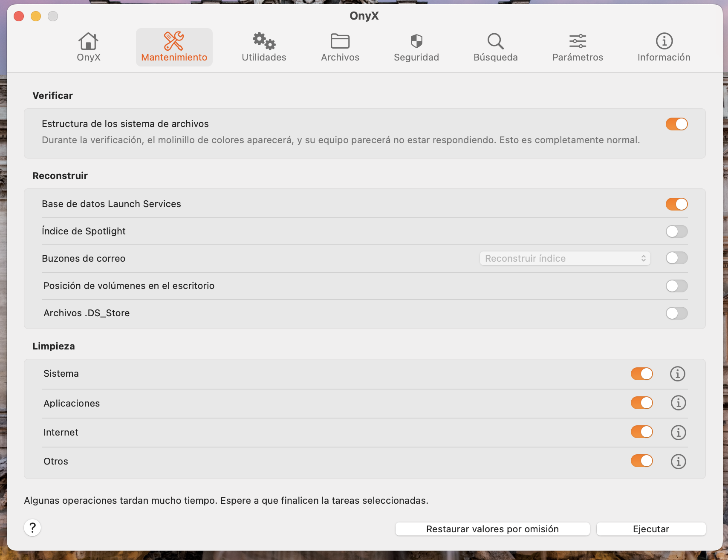The height and width of the screenshot is (560, 728).
Task: Show info for Otros cleanup
Action: (x=679, y=462)
